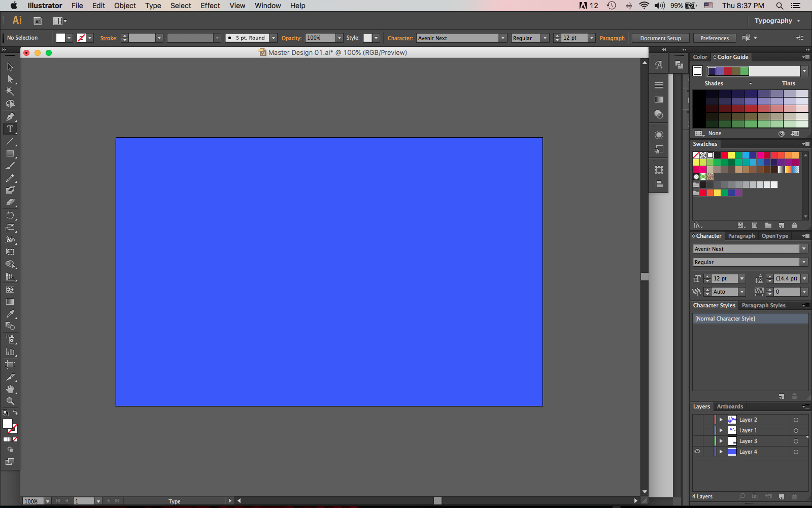Viewport: 812px width, 508px height.
Task: Select the Pencil tool
Action: coord(10,178)
